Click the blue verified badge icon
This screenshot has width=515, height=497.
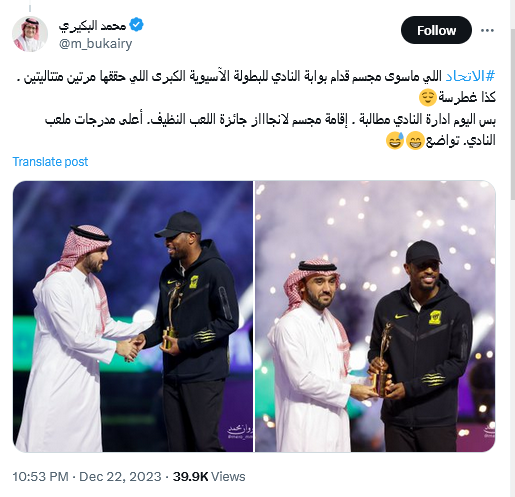click(x=136, y=25)
